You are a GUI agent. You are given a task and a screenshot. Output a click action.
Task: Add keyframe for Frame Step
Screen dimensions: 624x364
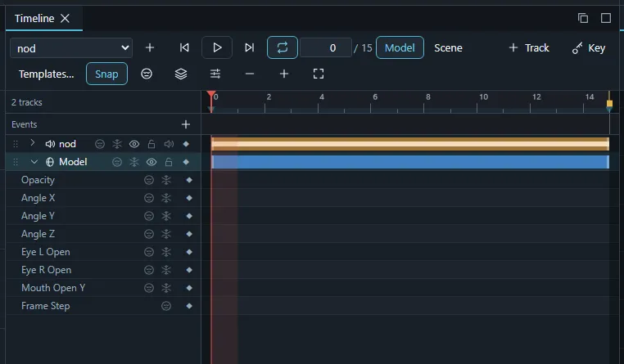click(189, 306)
